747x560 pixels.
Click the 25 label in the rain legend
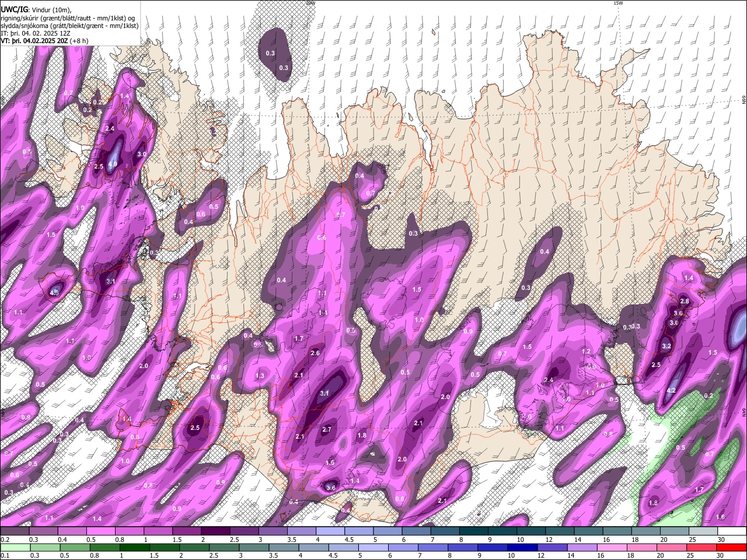pyautogui.click(x=690, y=555)
